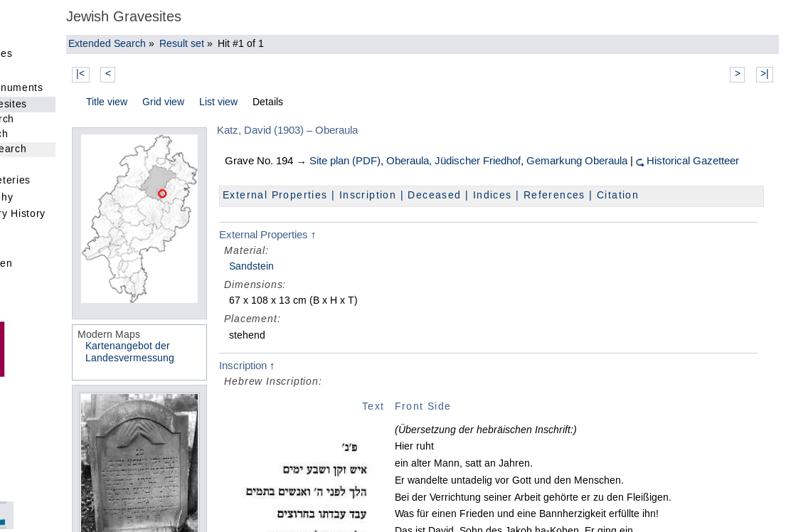
Task: Collapse External Properties section heading
Action: coord(267,235)
